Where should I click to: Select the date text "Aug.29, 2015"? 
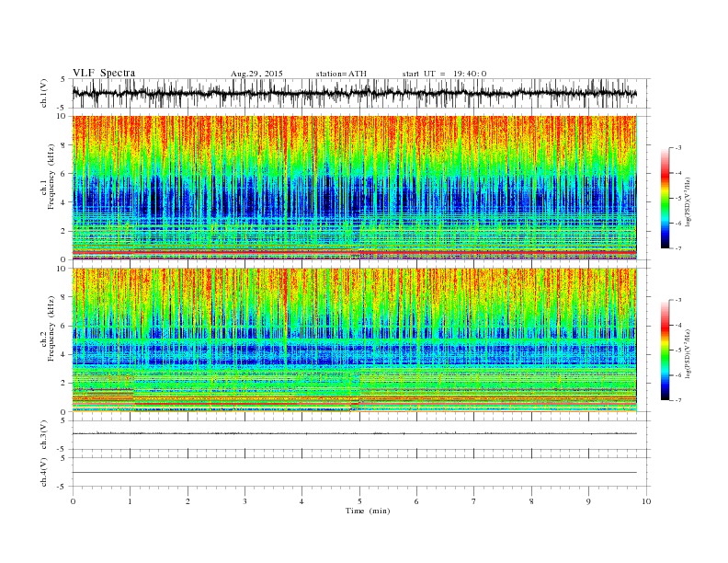pos(256,74)
